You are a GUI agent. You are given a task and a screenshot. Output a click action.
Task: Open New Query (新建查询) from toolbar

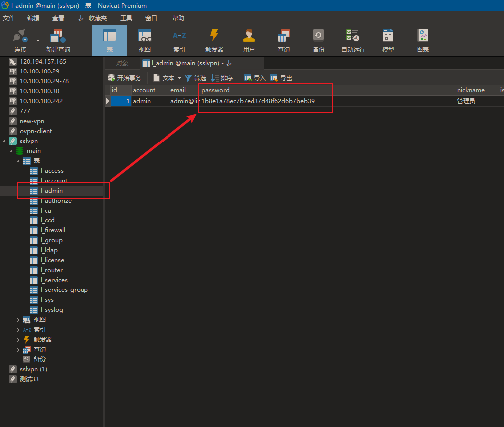58,37
